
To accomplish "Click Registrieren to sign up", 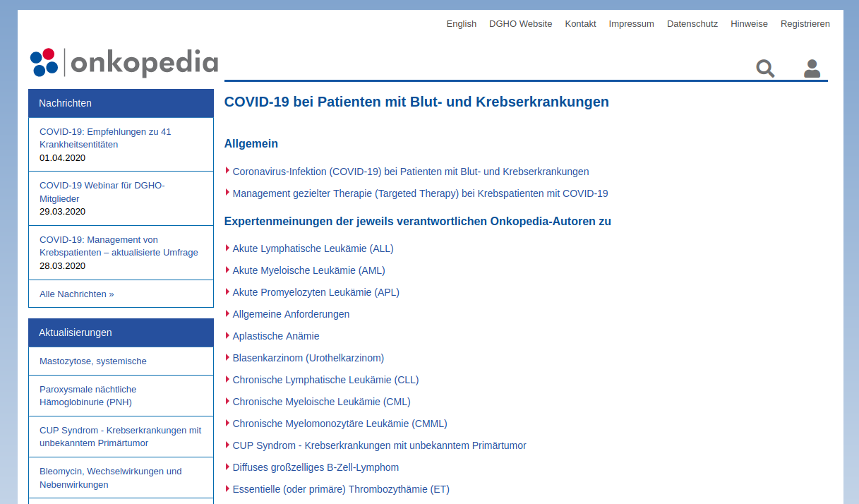I will coord(805,23).
